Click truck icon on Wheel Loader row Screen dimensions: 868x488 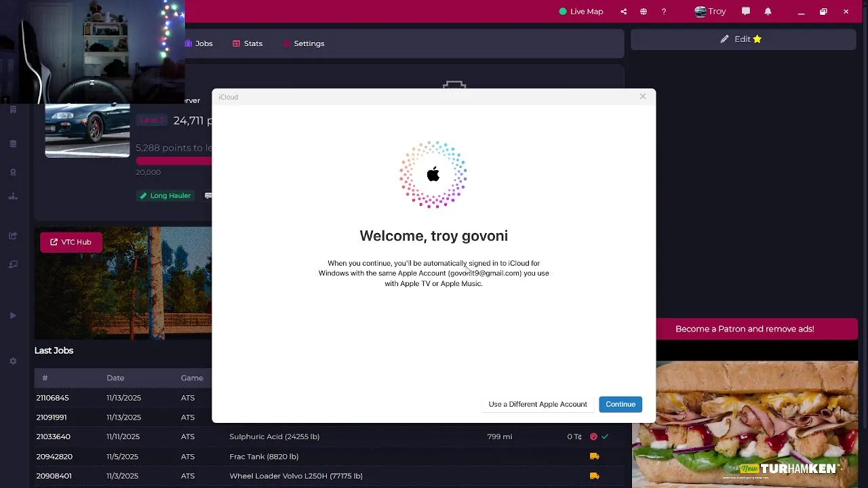(595, 476)
